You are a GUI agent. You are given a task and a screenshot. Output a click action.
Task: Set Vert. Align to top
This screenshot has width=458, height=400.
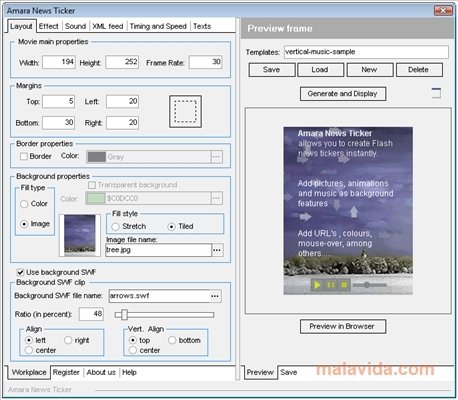pos(133,340)
